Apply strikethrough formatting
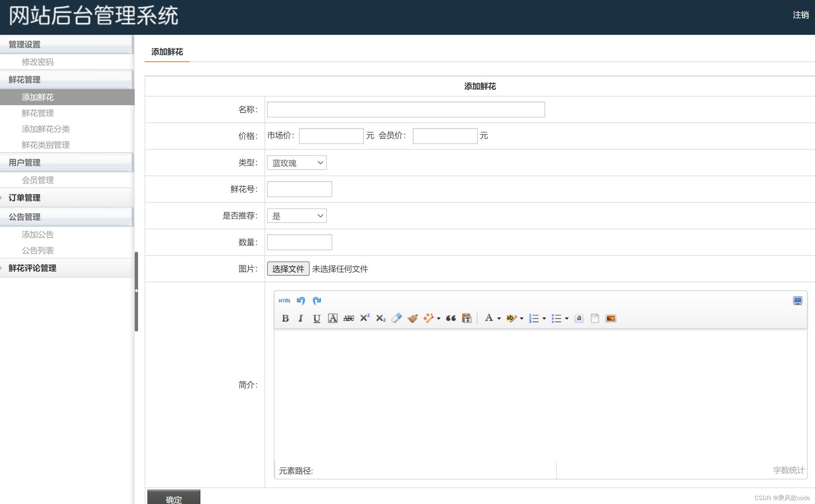 click(348, 318)
